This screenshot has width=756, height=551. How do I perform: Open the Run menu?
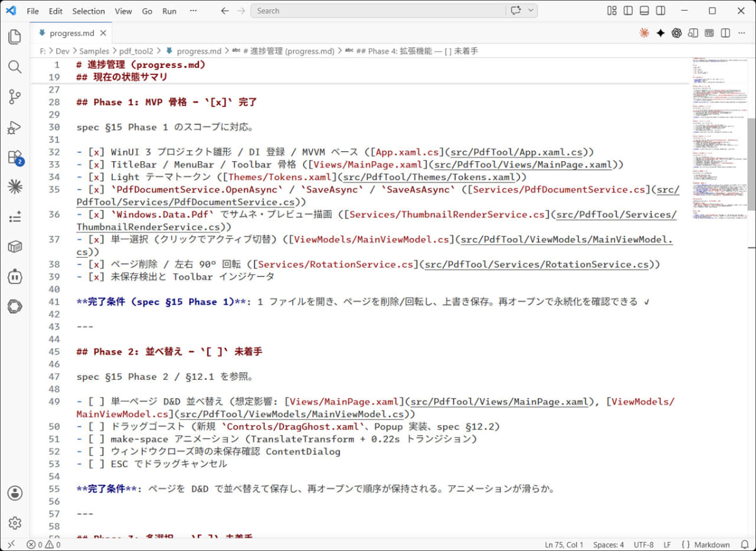(169, 11)
